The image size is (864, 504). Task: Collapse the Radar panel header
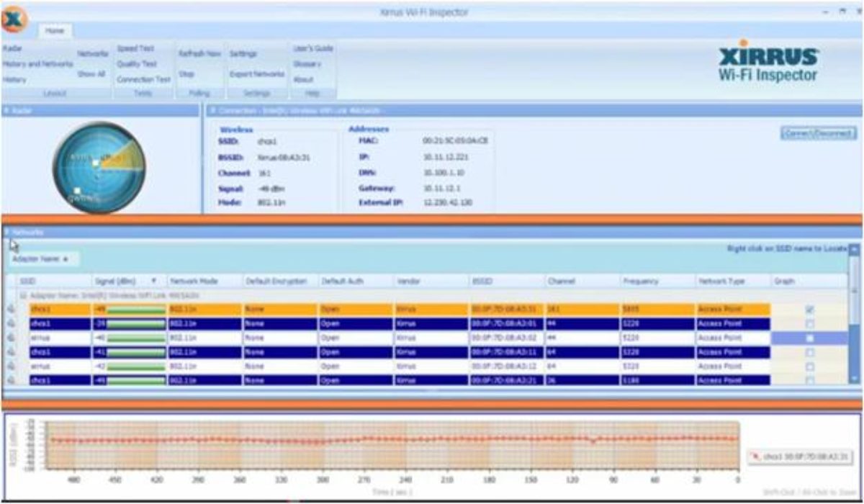100,110
